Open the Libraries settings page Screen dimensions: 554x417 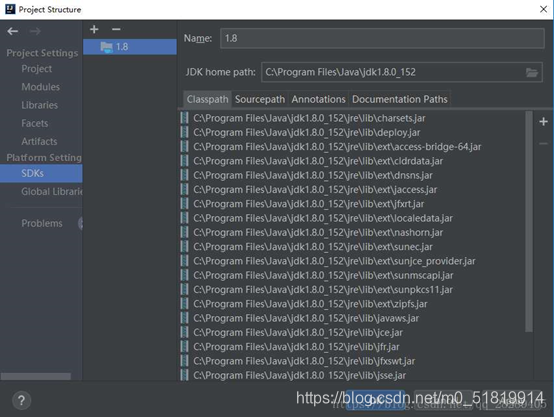pos(40,105)
